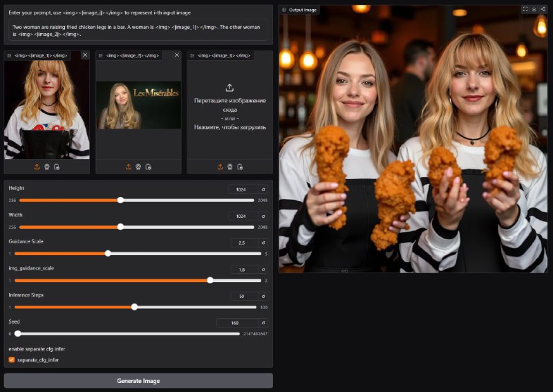The height and width of the screenshot is (392, 553).
Task: Click the Inference Steps slider handle
Action: pyautogui.click(x=135, y=307)
